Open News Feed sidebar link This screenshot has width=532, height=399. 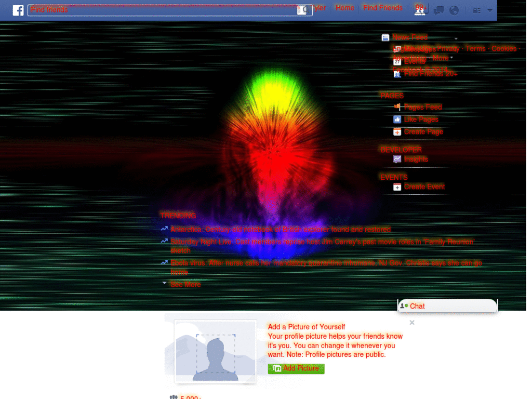[410, 37]
